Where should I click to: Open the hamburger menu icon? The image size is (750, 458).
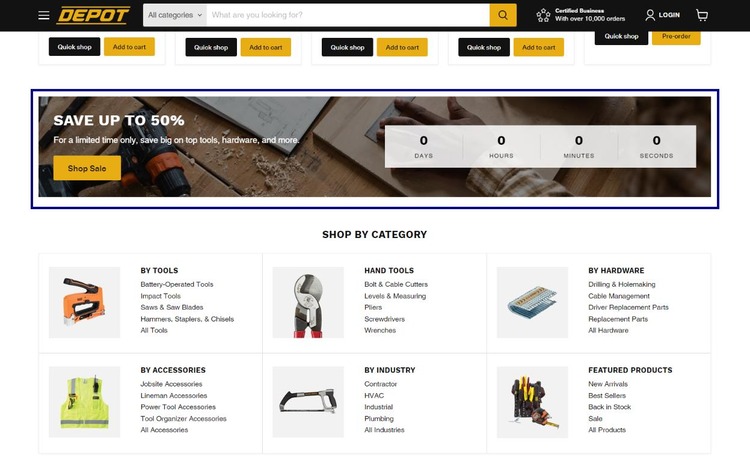coord(44,15)
